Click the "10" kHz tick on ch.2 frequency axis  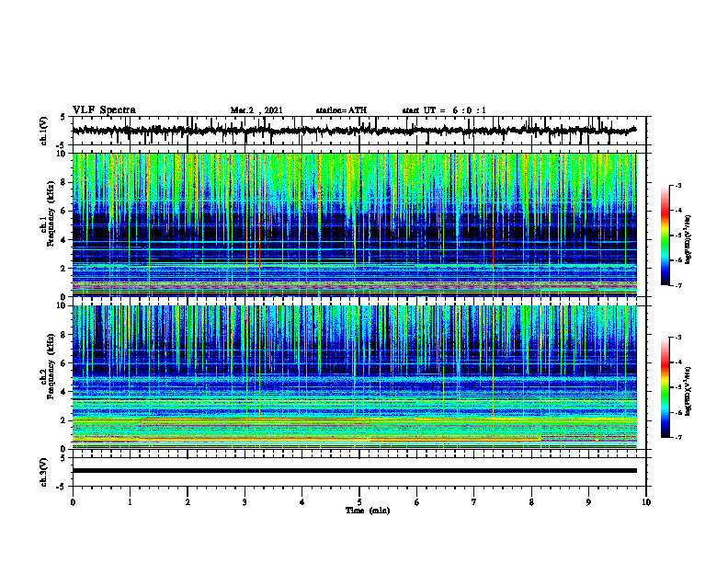[x=61, y=305]
